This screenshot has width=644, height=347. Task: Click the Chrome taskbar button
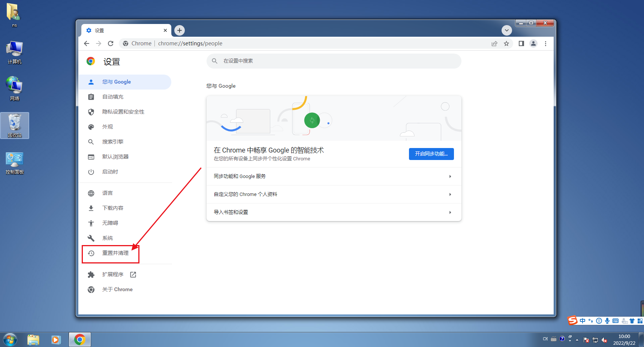(x=79, y=340)
